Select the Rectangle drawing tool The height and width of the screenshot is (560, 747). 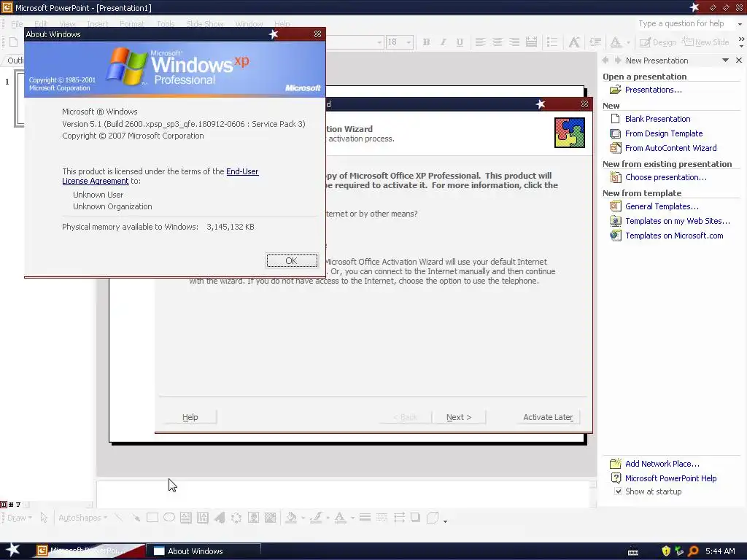(x=152, y=518)
